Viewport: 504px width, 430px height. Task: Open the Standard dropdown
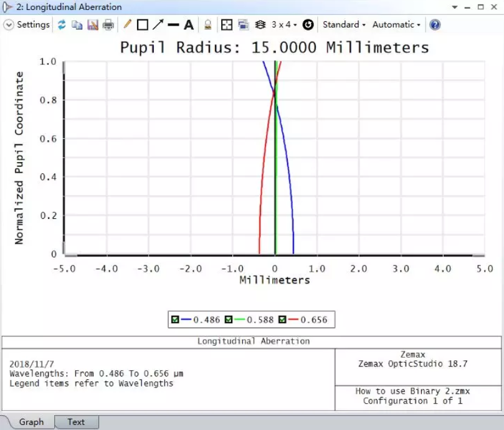344,25
